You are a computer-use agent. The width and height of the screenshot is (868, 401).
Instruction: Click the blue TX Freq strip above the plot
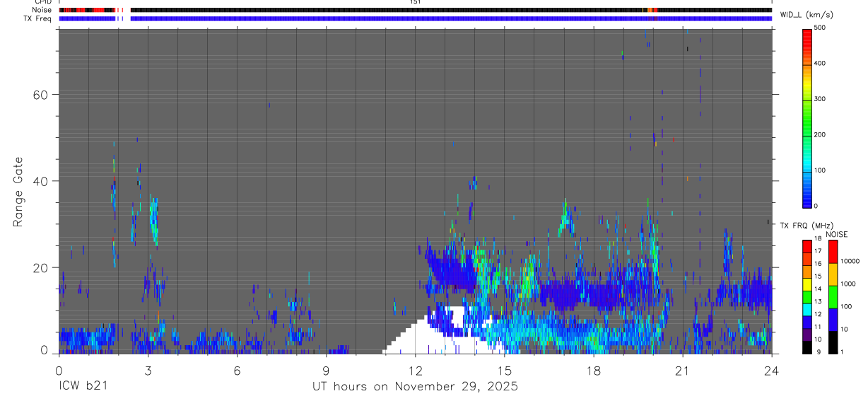tap(416, 18)
